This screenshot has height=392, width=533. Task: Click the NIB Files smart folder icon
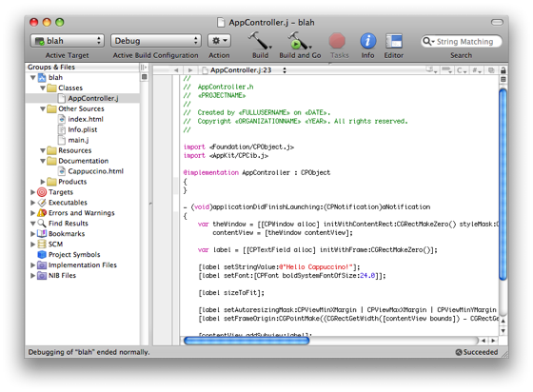(x=42, y=276)
